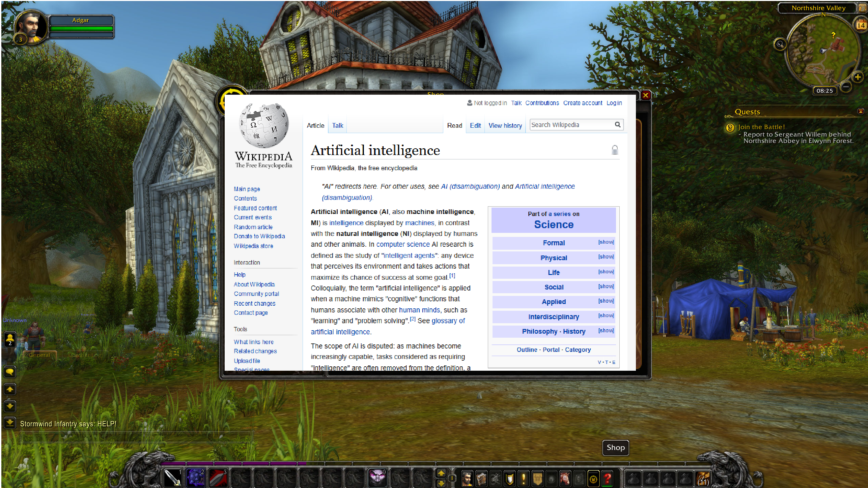868x488 pixels.
Task: Open the chat speech bubble menu
Action: click(10, 372)
